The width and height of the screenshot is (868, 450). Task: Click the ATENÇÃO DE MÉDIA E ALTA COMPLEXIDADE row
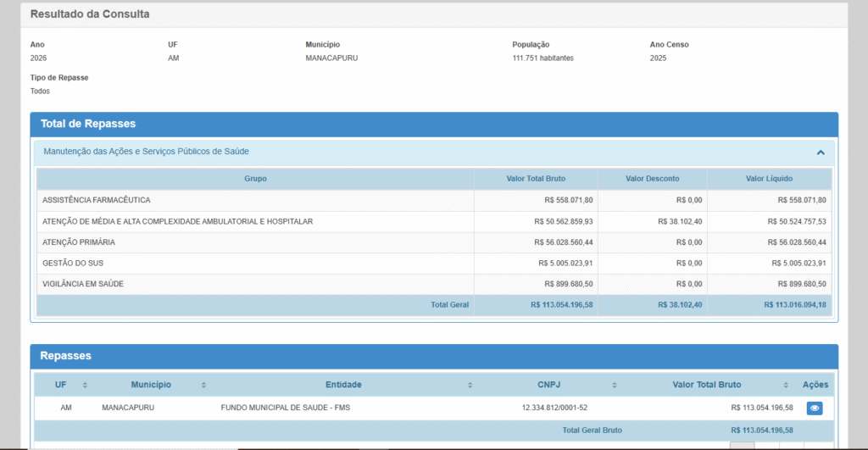[434, 221]
